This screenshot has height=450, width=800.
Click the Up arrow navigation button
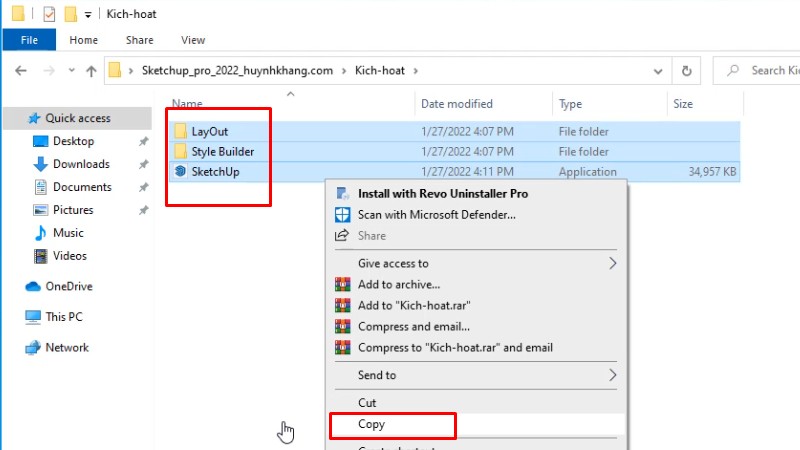click(x=91, y=71)
